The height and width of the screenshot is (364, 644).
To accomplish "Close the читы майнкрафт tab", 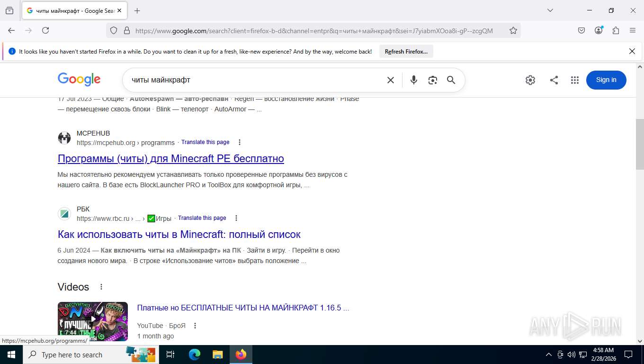I will click(x=119, y=10).
